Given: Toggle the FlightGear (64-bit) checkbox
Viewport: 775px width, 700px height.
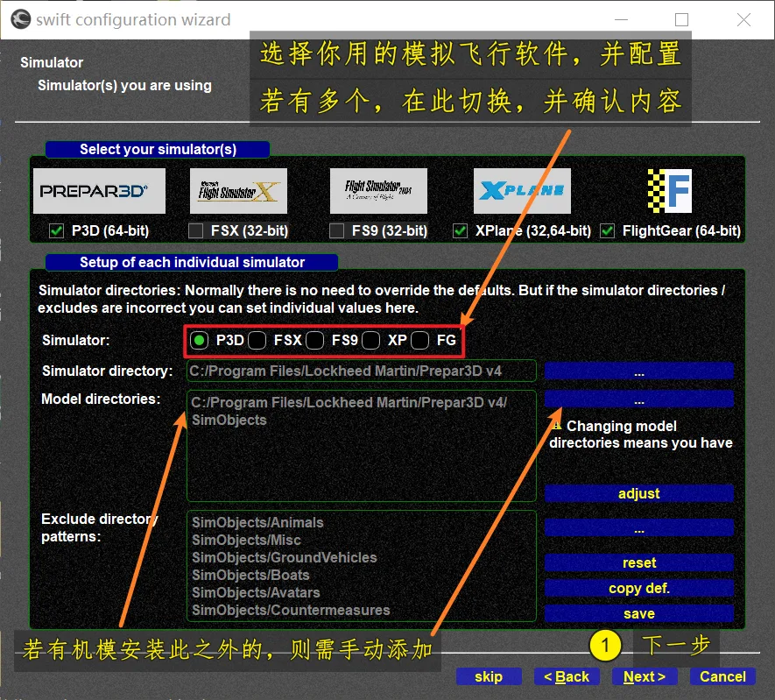Looking at the screenshot, I should (x=608, y=231).
